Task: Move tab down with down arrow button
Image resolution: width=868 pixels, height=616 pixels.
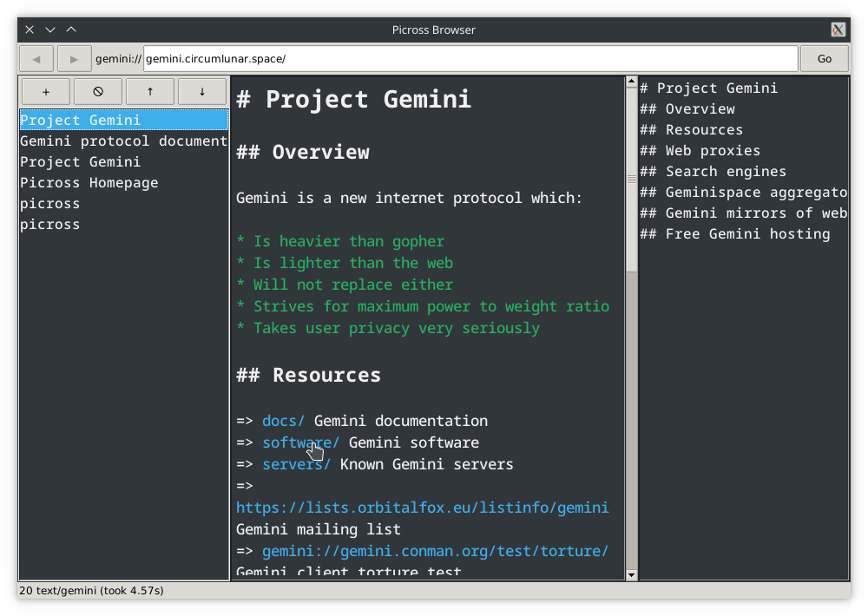Action: [x=202, y=91]
